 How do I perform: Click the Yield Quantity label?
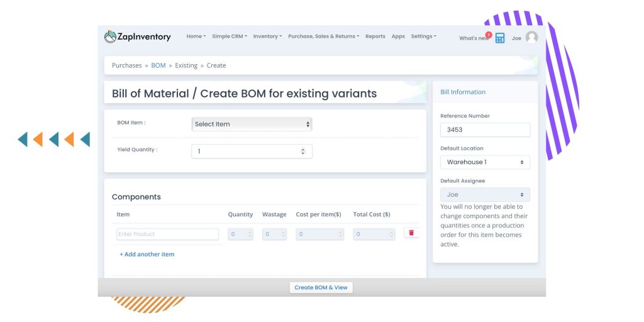[137, 150]
